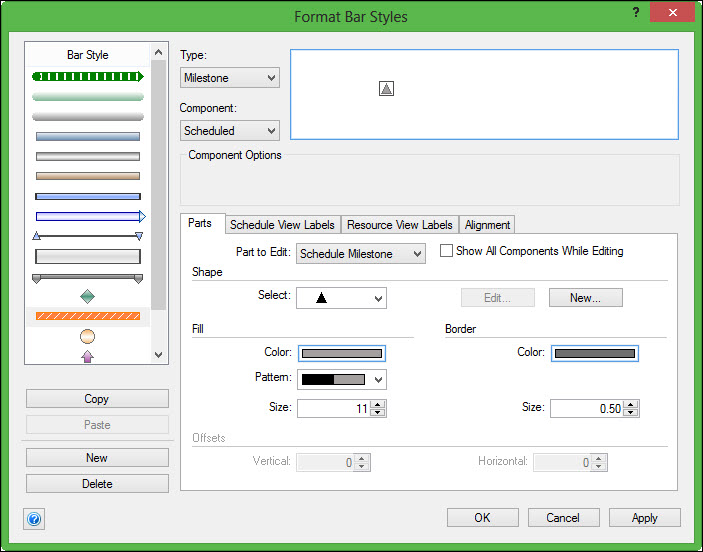Click the Fill Color swatch
This screenshot has width=703, height=552.
(x=341, y=353)
